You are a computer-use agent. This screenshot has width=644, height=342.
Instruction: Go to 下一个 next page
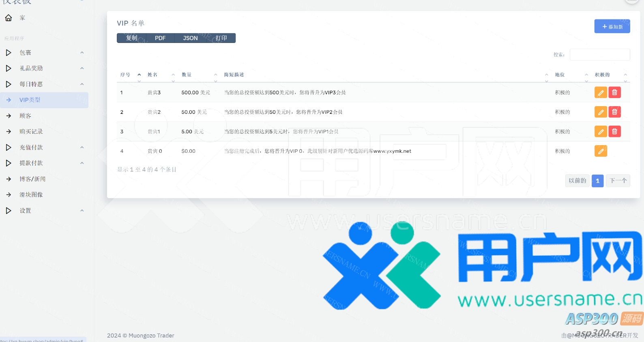tap(618, 181)
